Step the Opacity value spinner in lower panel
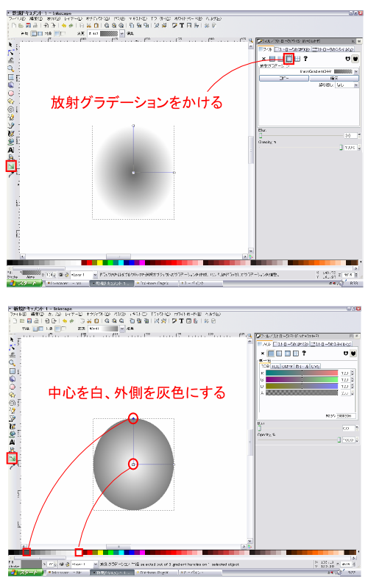This screenshot has width=368, height=588. coord(357,440)
